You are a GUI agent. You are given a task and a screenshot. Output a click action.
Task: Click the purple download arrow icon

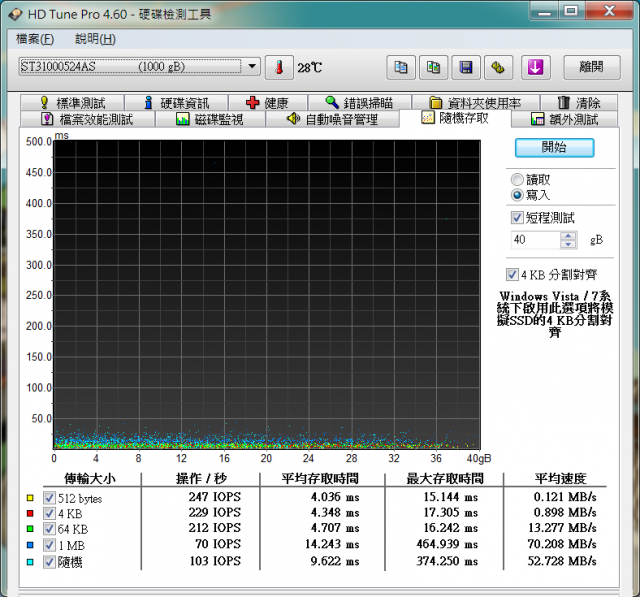(x=536, y=67)
